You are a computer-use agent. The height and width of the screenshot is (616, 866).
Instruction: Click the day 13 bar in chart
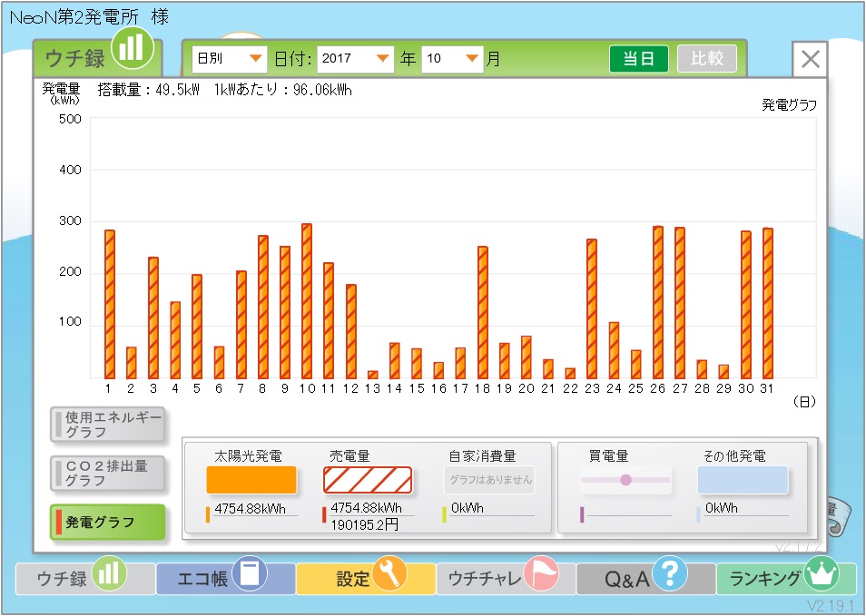373,375
